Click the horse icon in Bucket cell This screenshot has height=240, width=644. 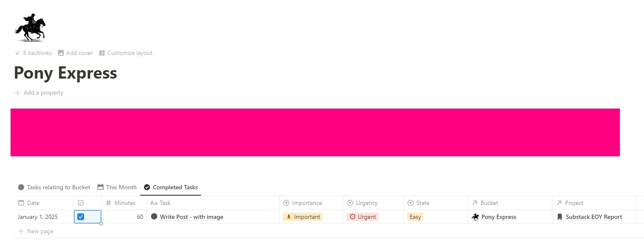click(x=476, y=217)
